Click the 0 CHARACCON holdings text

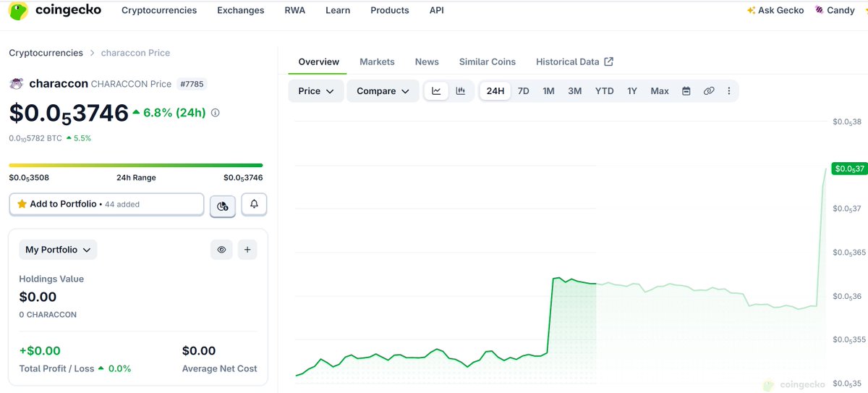tap(48, 315)
